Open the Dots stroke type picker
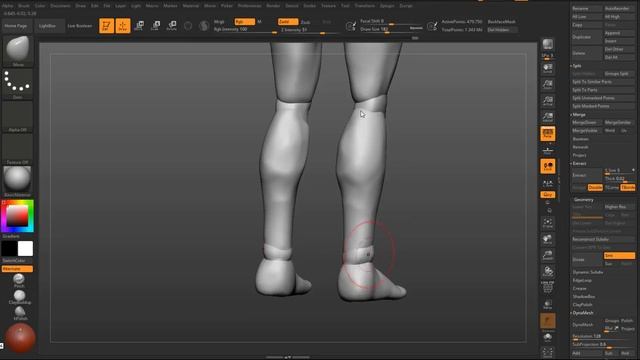640x360 pixels. pos(18,84)
